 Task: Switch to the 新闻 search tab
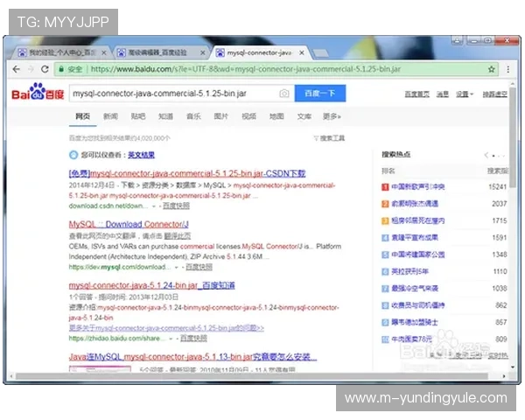click(x=110, y=116)
